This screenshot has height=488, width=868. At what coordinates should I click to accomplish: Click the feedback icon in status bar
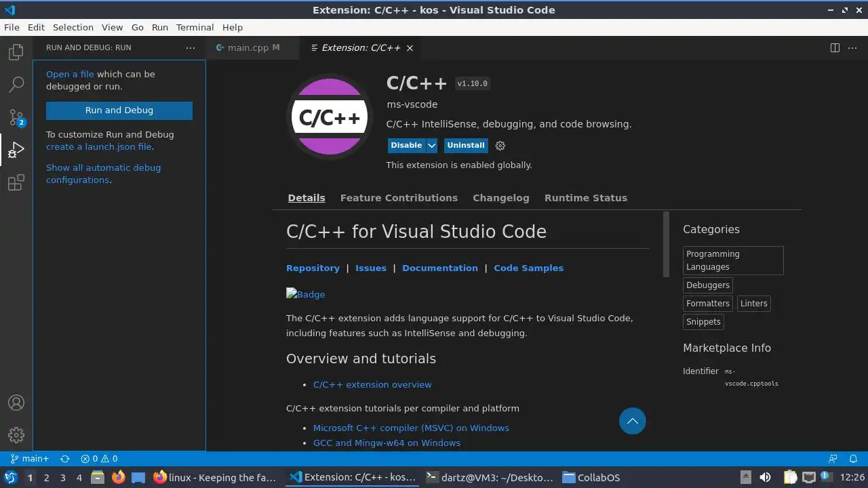(x=833, y=458)
